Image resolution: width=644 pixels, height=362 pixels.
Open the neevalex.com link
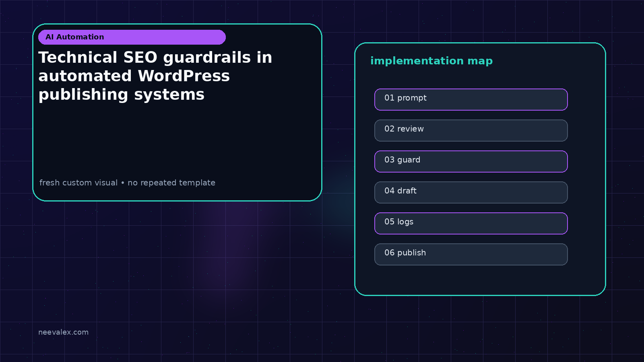pyautogui.click(x=63, y=332)
